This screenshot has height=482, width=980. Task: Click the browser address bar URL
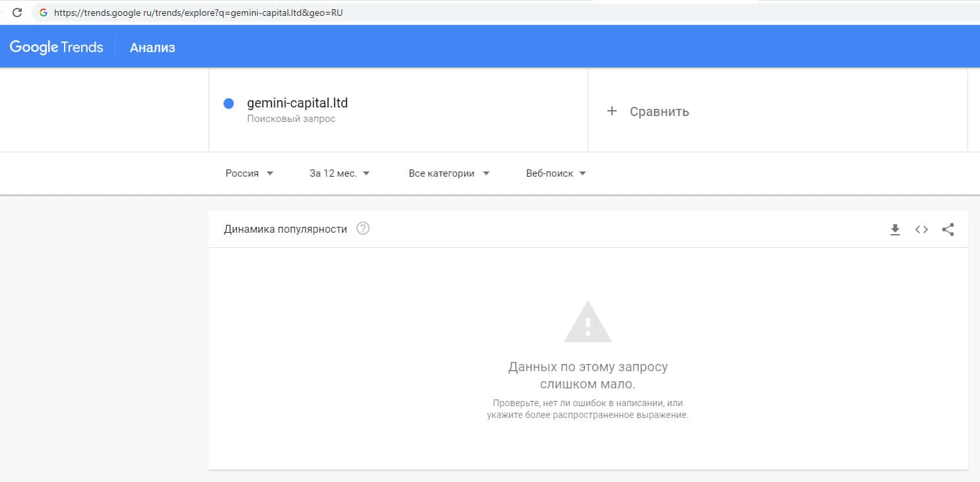[198, 13]
